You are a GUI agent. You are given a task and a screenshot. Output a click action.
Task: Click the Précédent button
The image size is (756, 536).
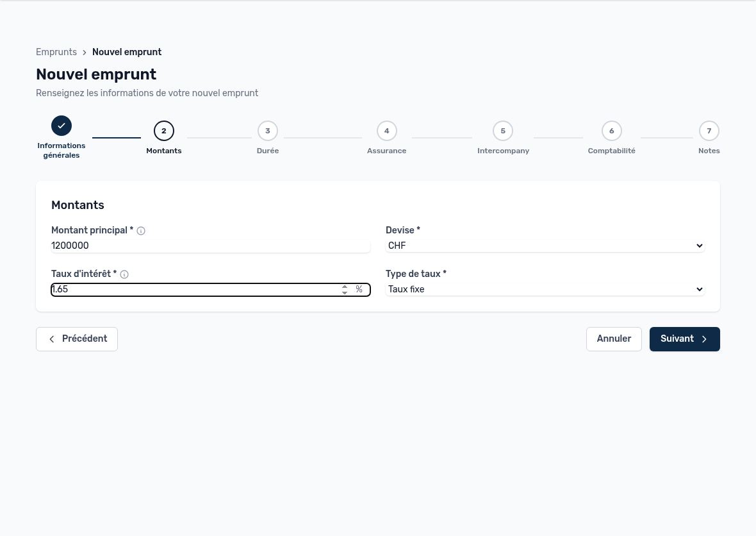point(77,339)
